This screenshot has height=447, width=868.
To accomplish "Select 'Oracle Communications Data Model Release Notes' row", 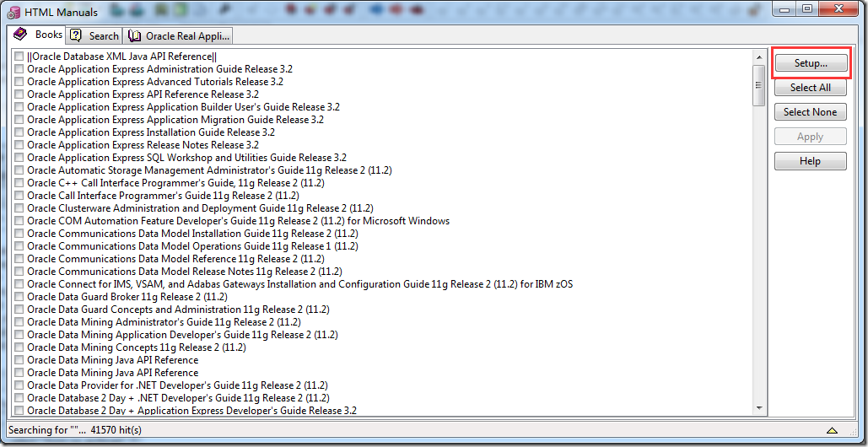I will [x=185, y=272].
